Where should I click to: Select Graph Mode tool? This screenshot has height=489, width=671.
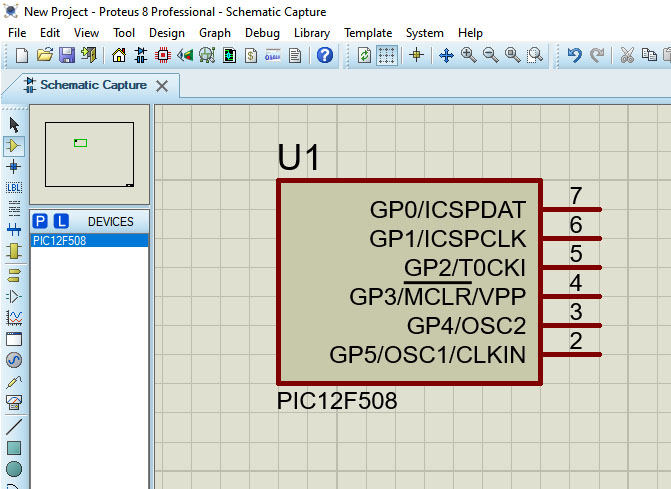click(14, 318)
